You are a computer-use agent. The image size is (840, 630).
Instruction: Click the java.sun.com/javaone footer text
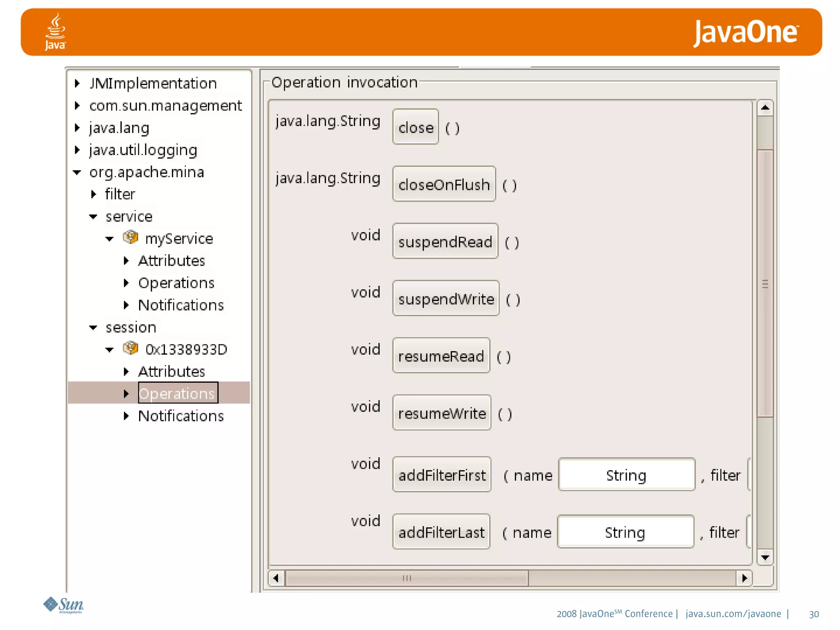click(733, 614)
